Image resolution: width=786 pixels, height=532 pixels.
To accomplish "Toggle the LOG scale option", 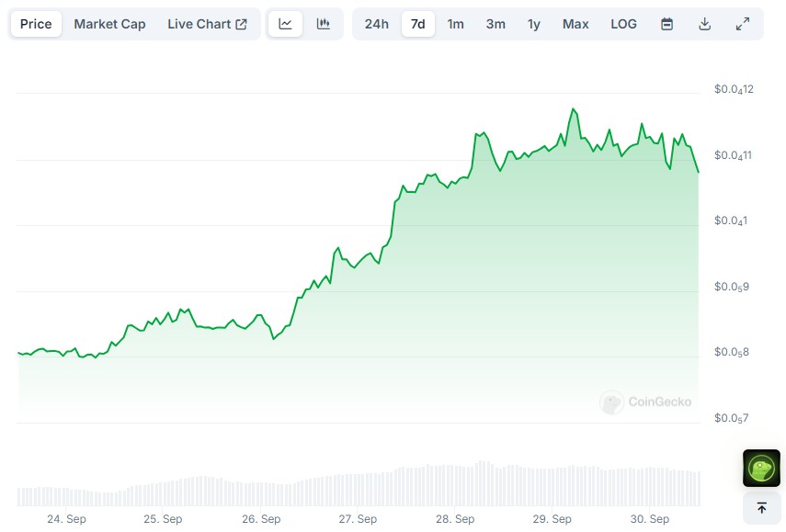I will pyautogui.click(x=623, y=24).
